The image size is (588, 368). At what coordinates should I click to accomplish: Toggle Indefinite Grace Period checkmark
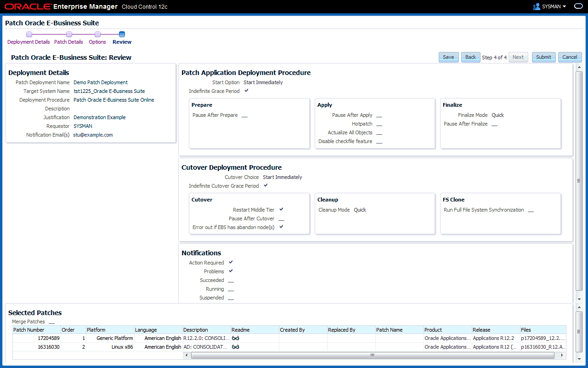246,91
